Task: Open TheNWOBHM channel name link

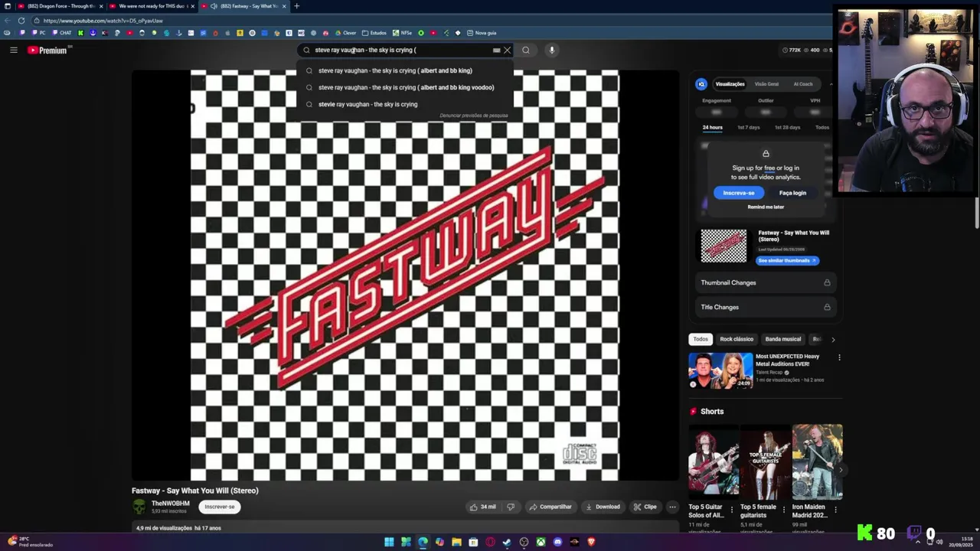Action: [170, 504]
